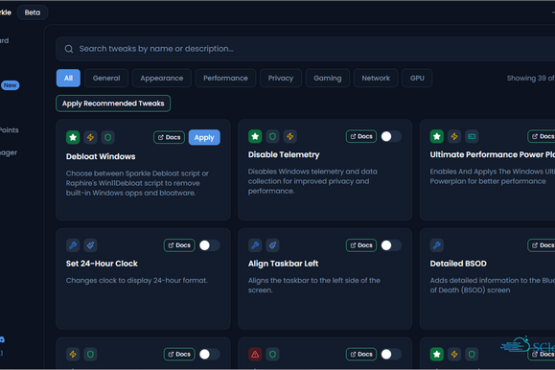This screenshot has height=370, width=555.
Task: Click the lightning bolt icon on Debloat Windows
Action: tap(90, 137)
